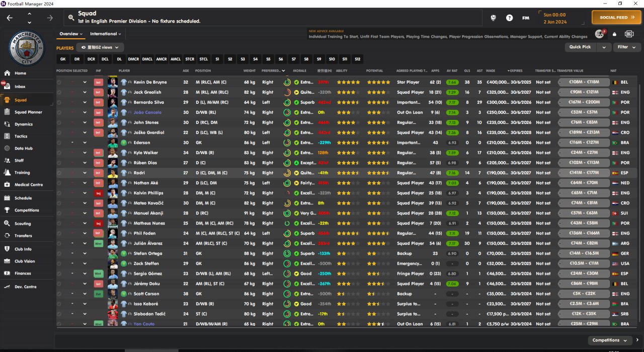Click the BG background icon

coord(629,34)
